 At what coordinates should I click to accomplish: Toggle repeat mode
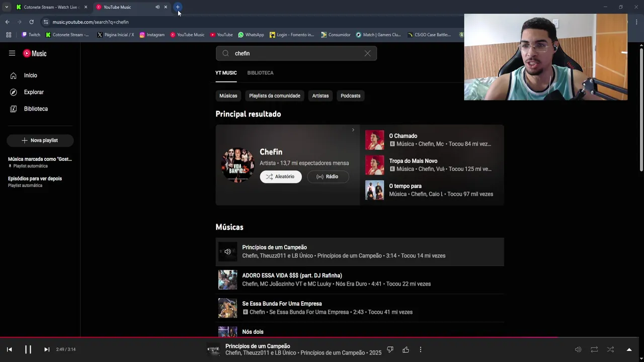coord(594,349)
